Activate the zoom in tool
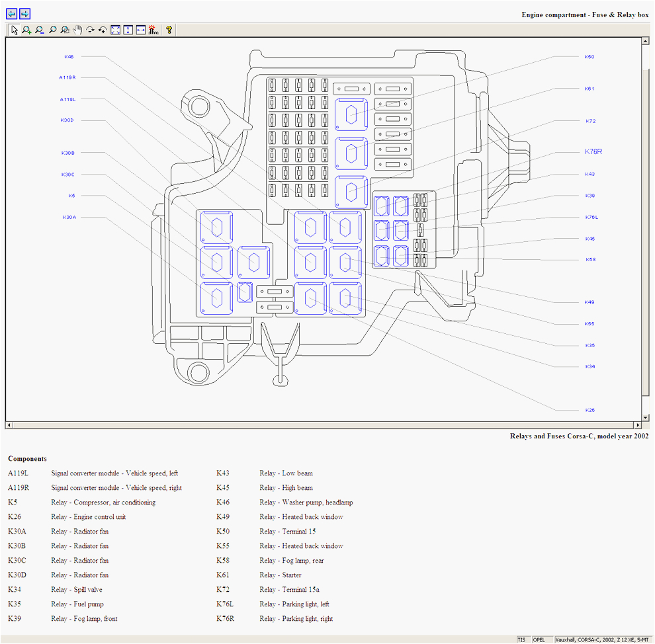The height and width of the screenshot is (644, 655). [x=26, y=30]
